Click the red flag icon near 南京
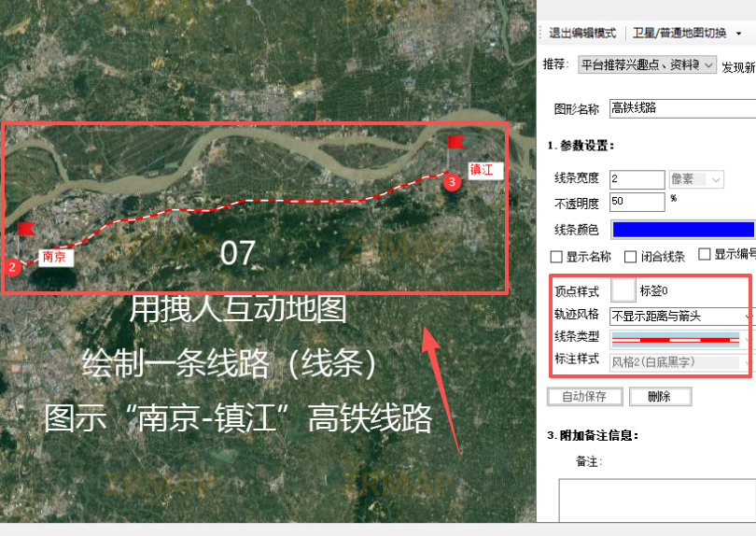 tap(25, 227)
